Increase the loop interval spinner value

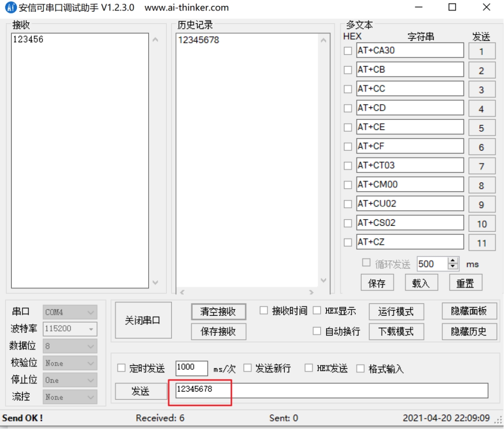point(453,261)
